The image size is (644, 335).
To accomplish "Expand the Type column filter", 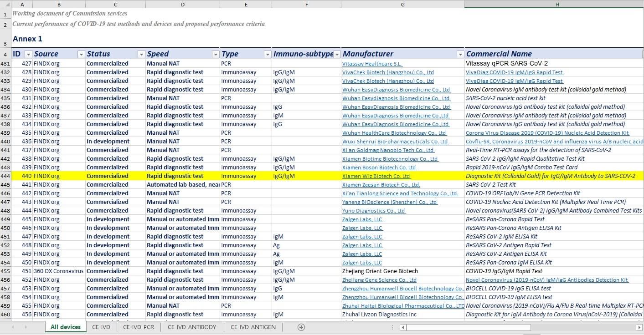I will pos(268,54).
